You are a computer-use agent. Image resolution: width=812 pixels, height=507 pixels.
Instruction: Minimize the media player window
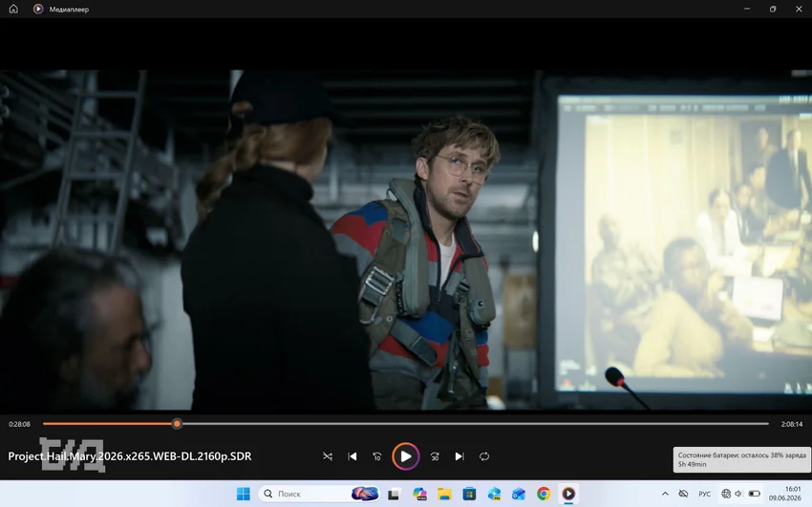tap(747, 9)
